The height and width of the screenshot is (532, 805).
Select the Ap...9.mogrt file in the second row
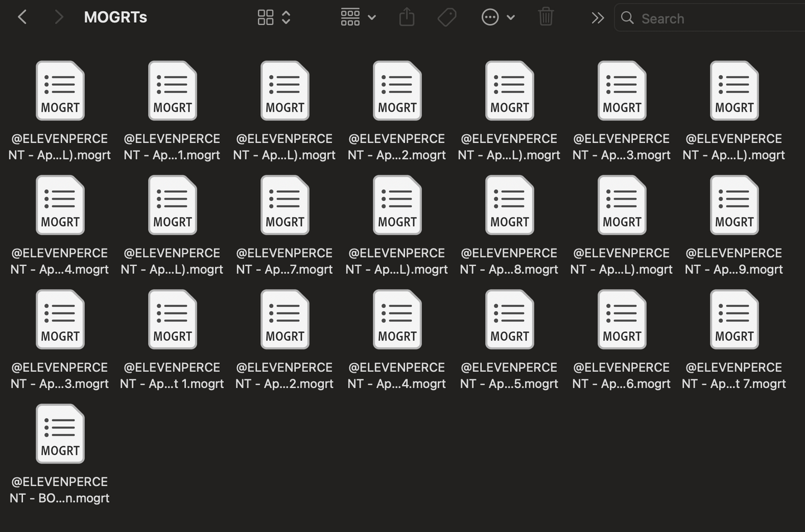click(x=734, y=204)
